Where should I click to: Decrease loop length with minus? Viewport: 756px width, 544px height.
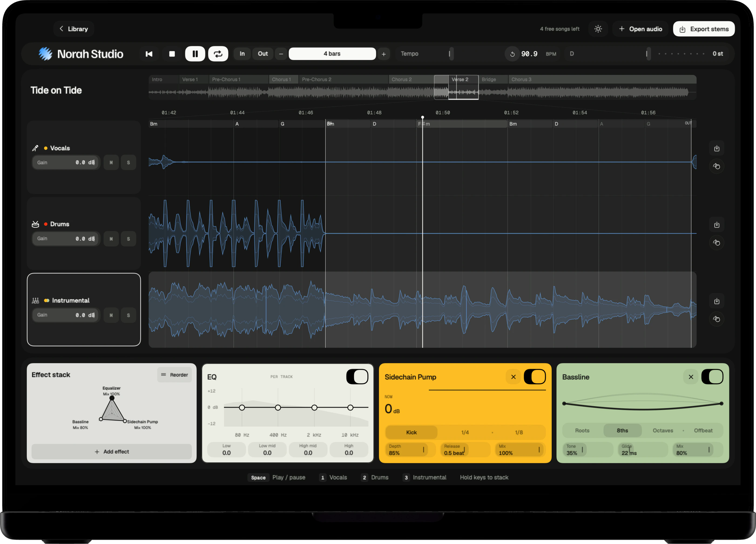coord(281,54)
